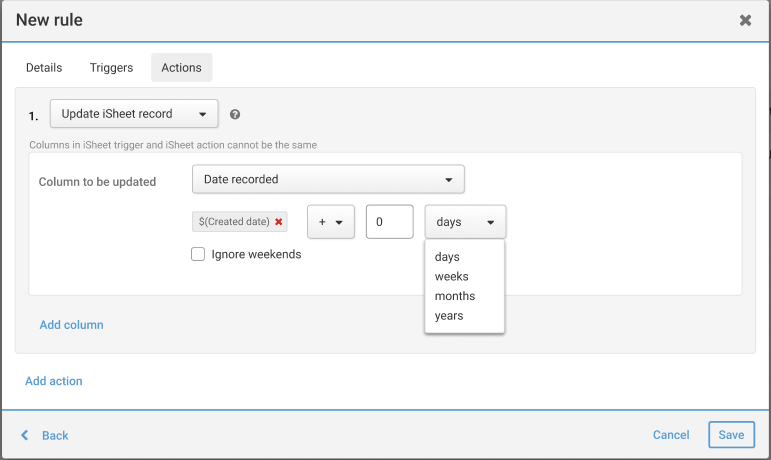Screen dimensions: 771x460
Task: Click the help question mark icon
Action: tap(235, 115)
